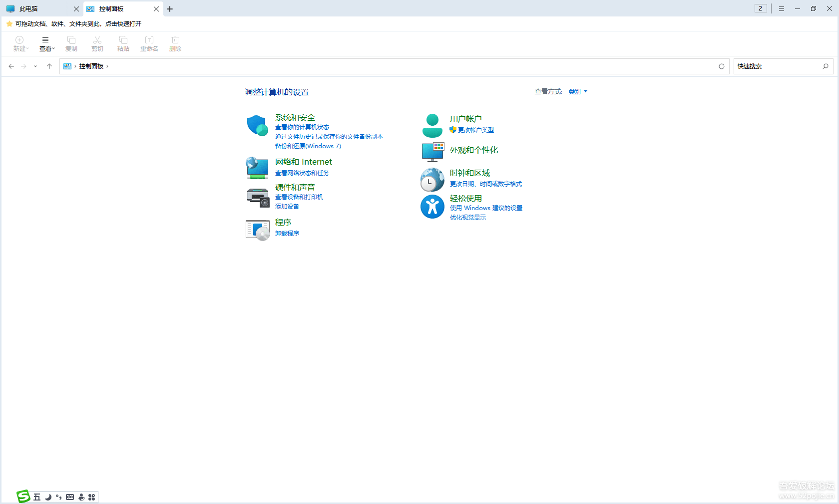839x504 pixels.
Task: Open the hamburger menu in title bar
Action: [x=782, y=9]
